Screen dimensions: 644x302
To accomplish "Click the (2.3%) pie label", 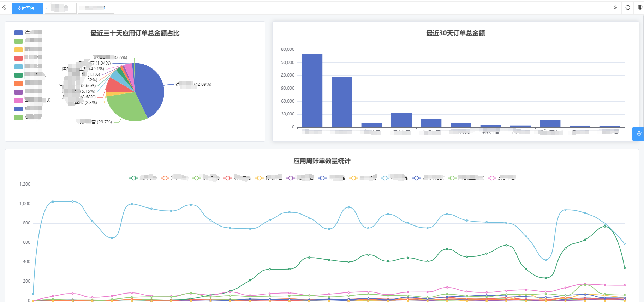I will (x=91, y=103).
